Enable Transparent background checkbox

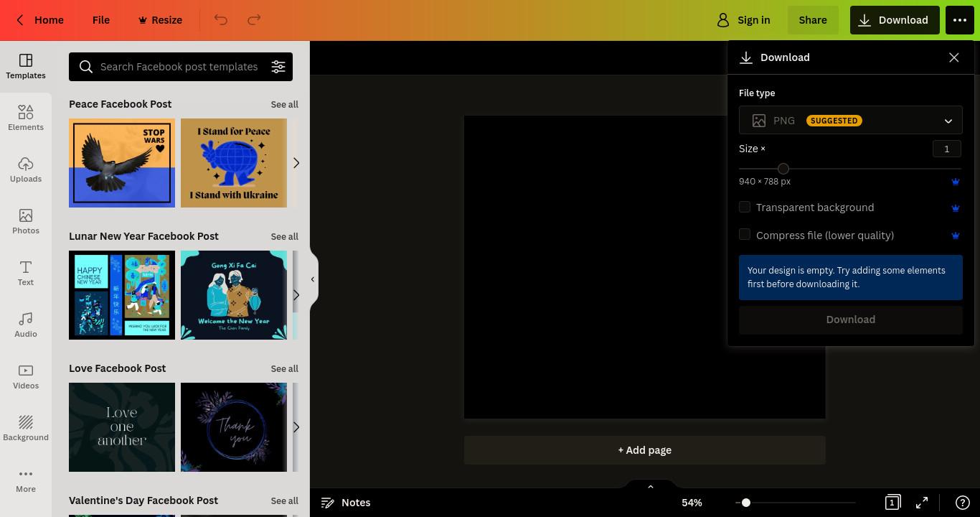tap(745, 207)
